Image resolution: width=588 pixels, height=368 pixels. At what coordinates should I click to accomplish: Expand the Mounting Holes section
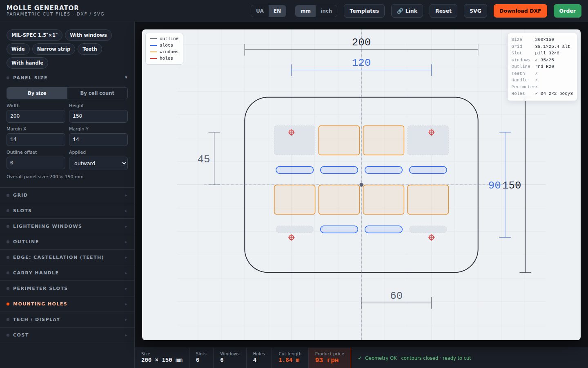(x=67, y=304)
